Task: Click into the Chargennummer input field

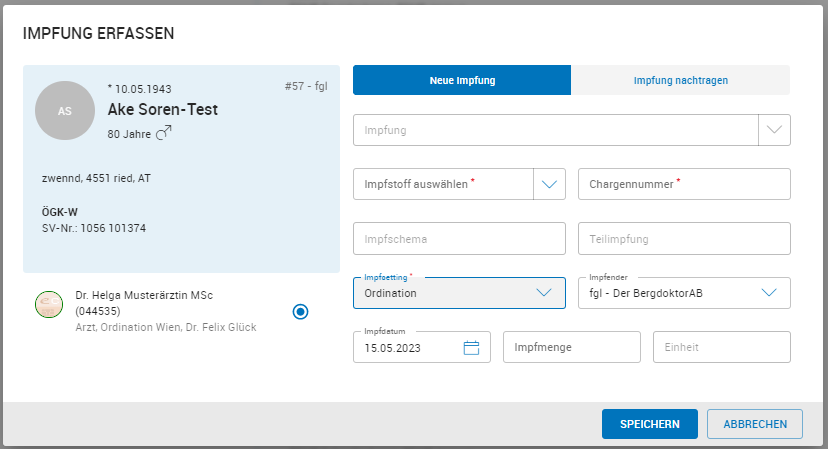Action: [x=684, y=184]
